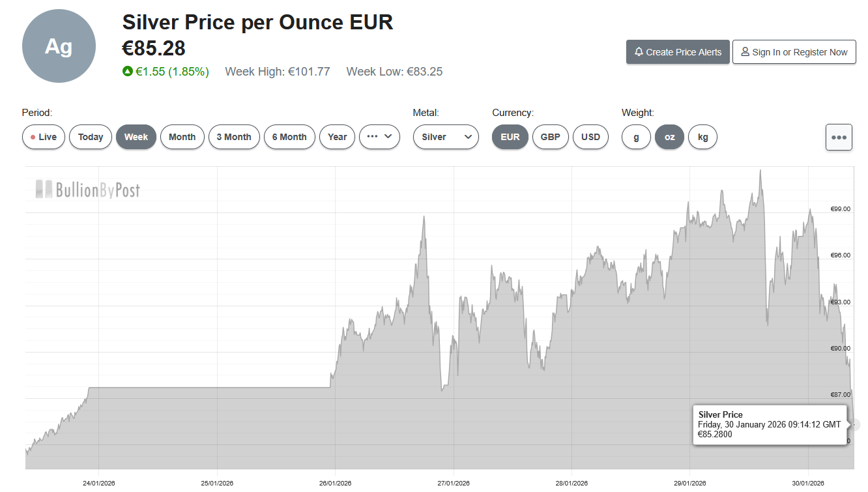The height and width of the screenshot is (492, 868).
Task: Click the Week Low €83.25 text
Action: (x=394, y=72)
